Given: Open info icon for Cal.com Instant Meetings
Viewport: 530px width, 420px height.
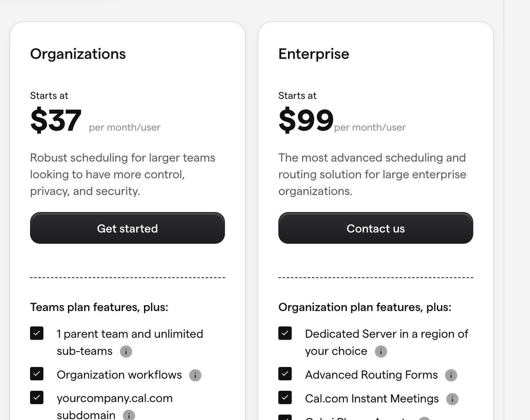Looking at the screenshot, I should 452,399.
